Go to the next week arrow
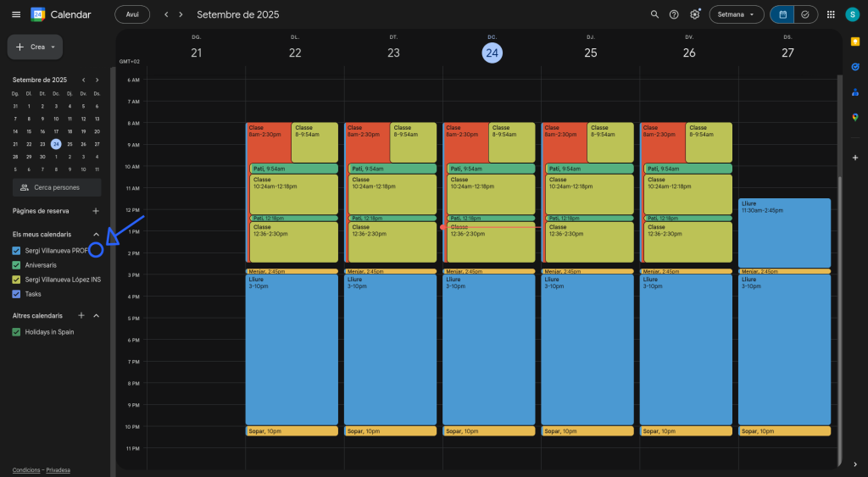 [x=181, y=14]
